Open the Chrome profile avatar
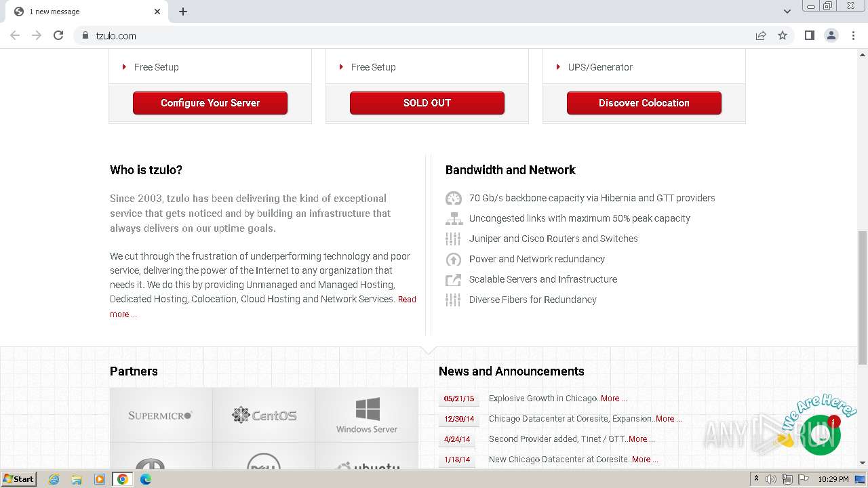This screenshot has height=488, width=868. coord(831,35)
